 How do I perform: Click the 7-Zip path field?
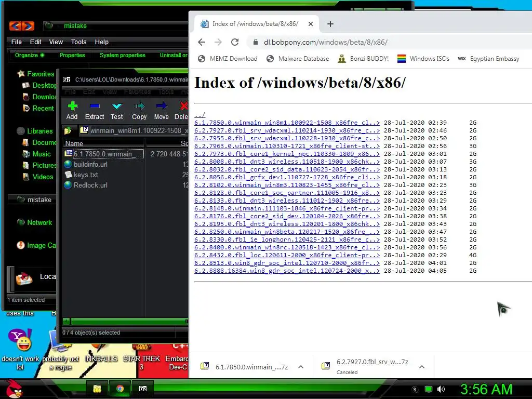coord(134,130)
